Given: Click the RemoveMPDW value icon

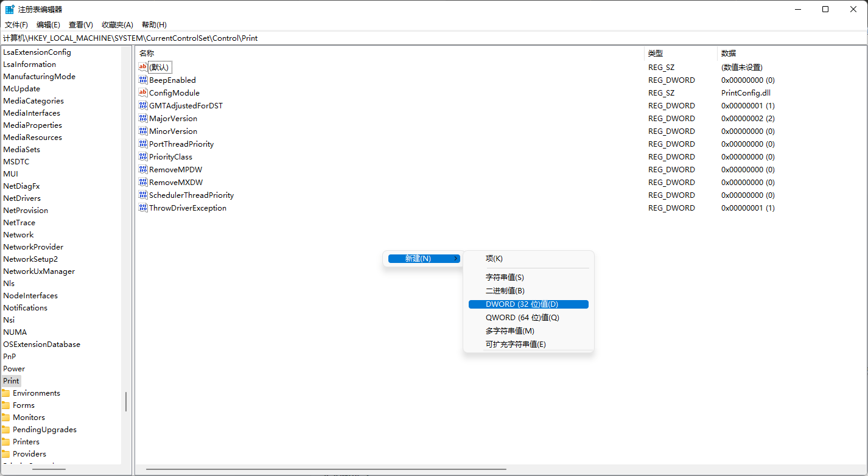Looking at the screenshot, I should pos(143,169).
